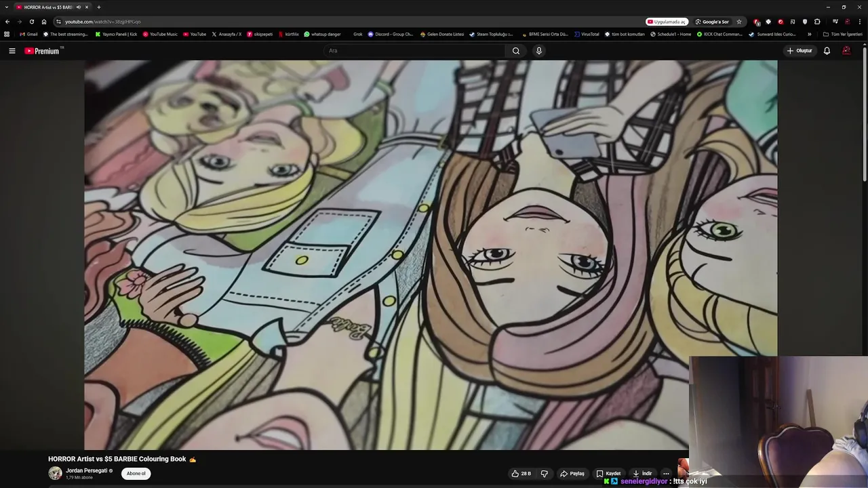Open the sikişsepeti bookmark
The image size is (868, 488).
pyautogui.click(x=260, y=34)
